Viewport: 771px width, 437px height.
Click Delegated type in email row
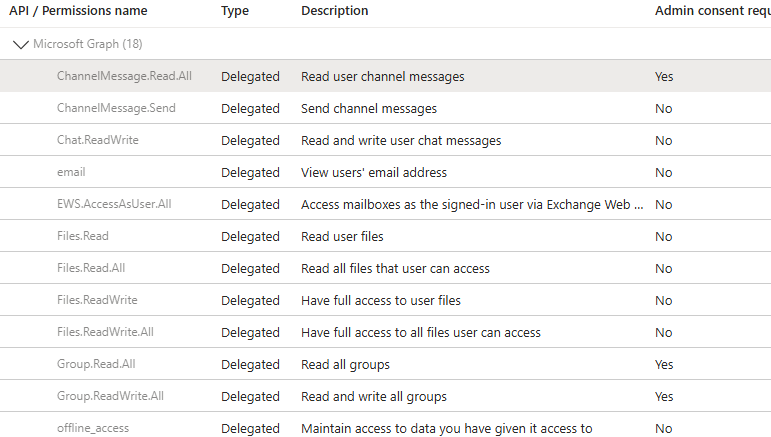coord(250,173)
